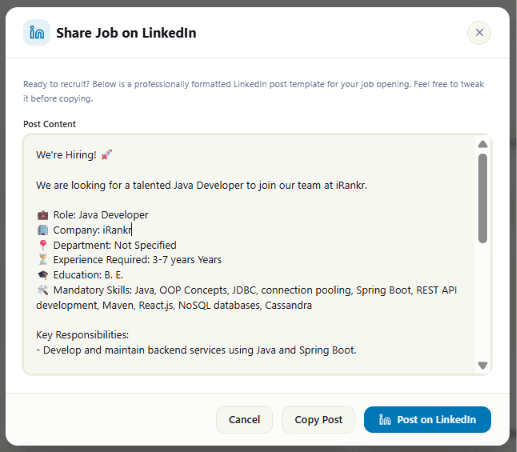Place cursor after Department: Not Specified
The height and width of the screenshot is (452, 517).
[x=177, y=245]
